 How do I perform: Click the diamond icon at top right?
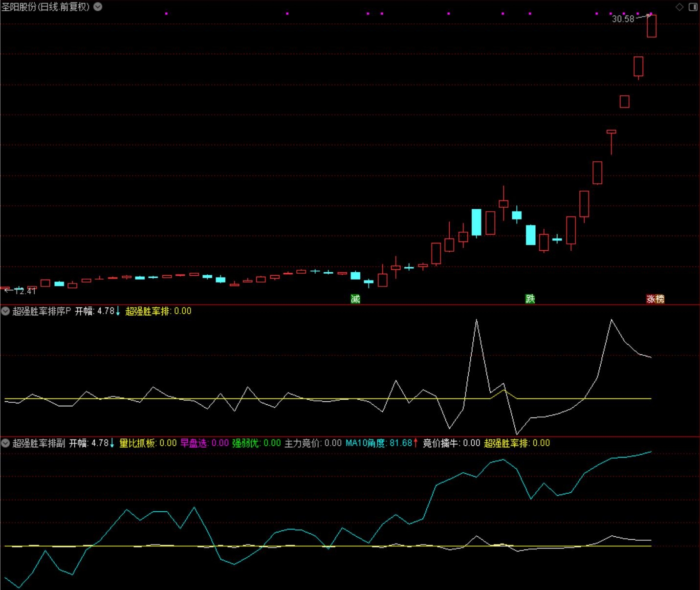[x=679, y=7]
